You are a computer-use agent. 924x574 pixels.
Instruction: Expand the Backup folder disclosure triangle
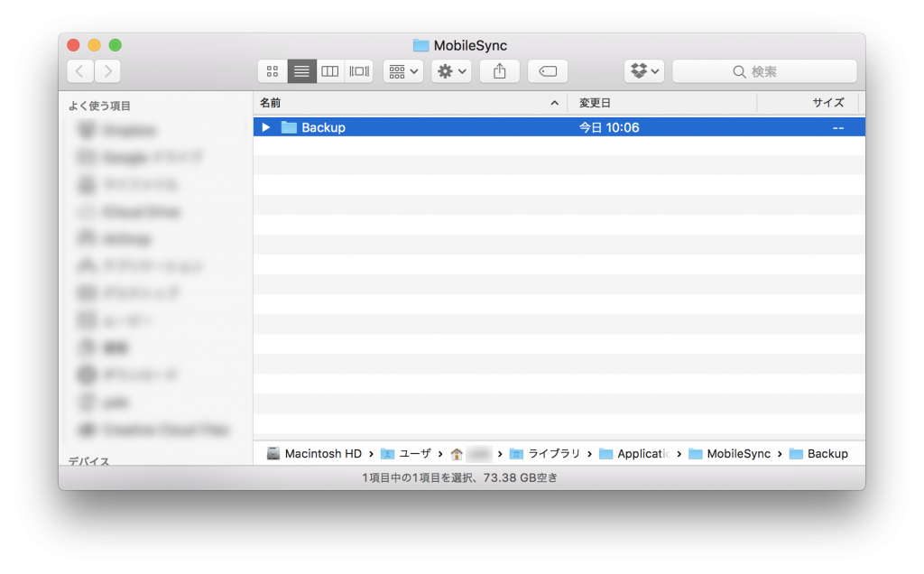[x=264, y=127]
